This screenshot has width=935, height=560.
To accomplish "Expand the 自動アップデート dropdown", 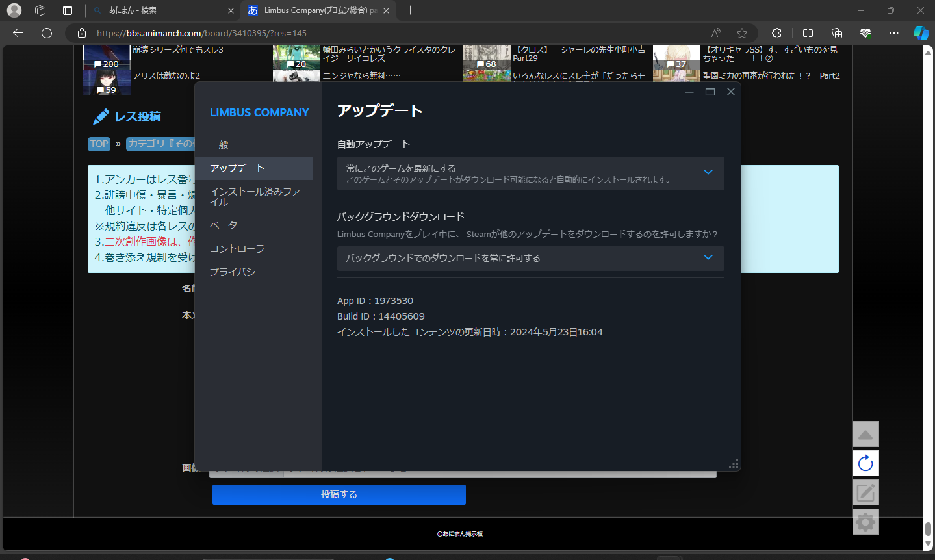I will [x=530, y=173].
